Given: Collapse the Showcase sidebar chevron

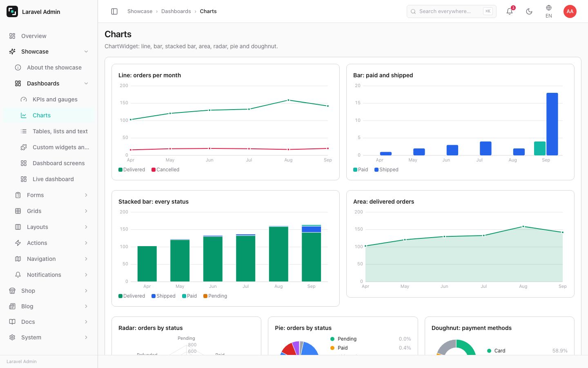Looking at the screenshot, I should 86,52.
